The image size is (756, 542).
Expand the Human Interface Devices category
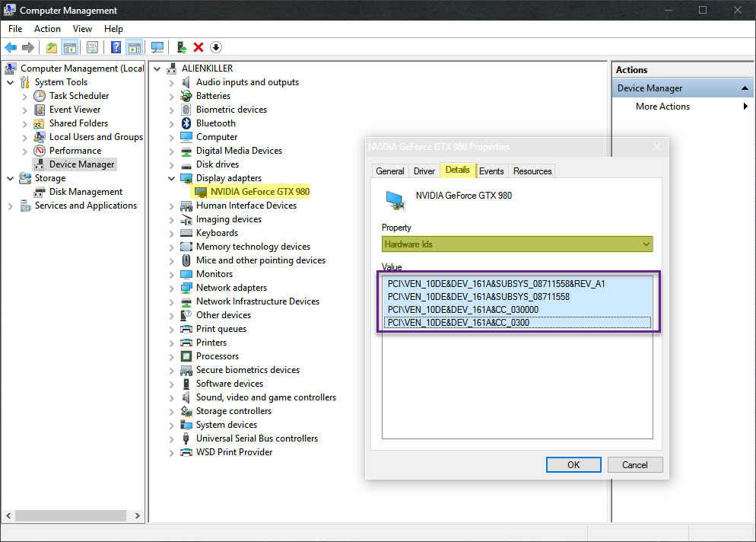click(171, 206)
